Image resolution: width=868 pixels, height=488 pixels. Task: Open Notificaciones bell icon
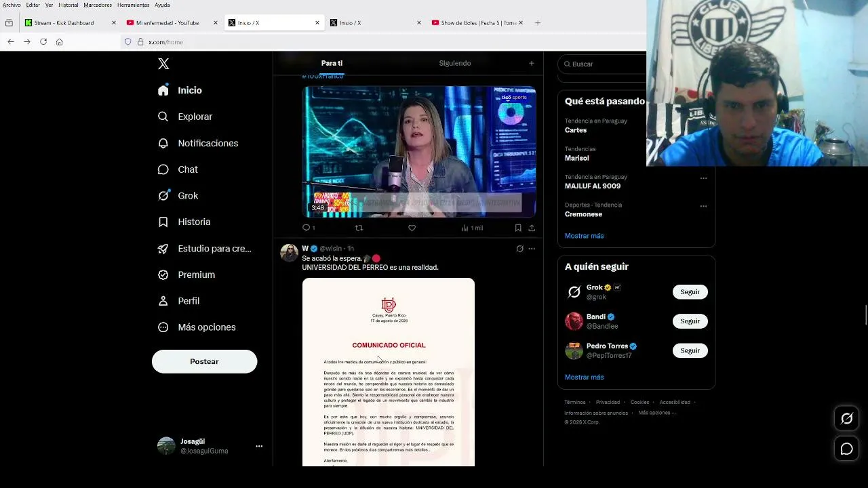[163, 143]
